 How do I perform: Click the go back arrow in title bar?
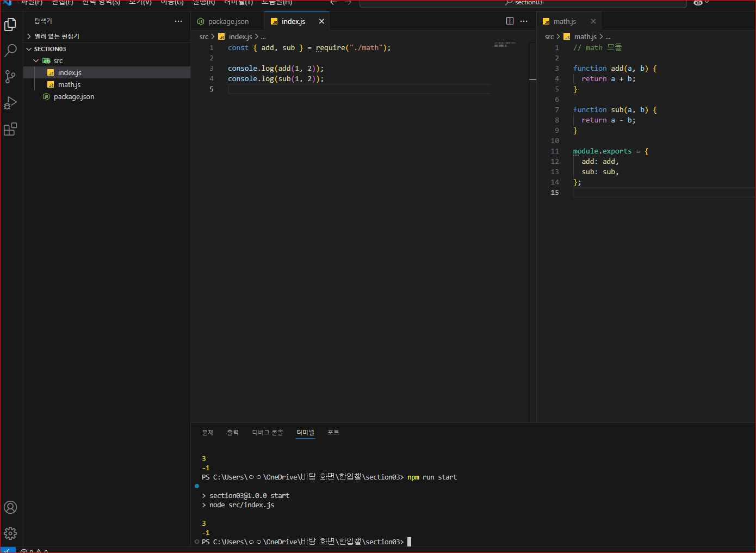point(334,3)
